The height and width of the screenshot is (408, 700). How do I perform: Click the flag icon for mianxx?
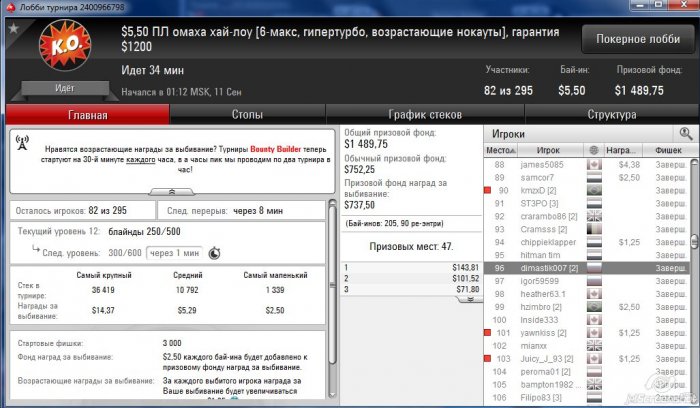click(x=594, y=346)
